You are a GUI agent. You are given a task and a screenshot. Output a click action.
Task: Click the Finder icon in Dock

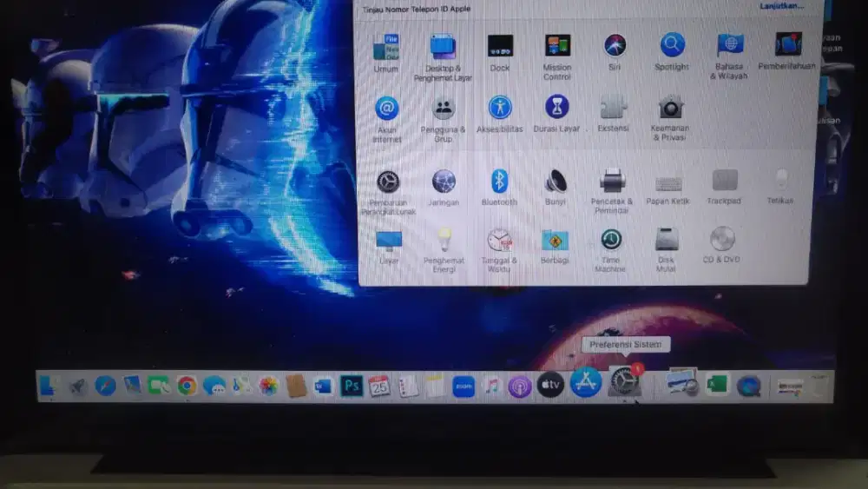49,386
